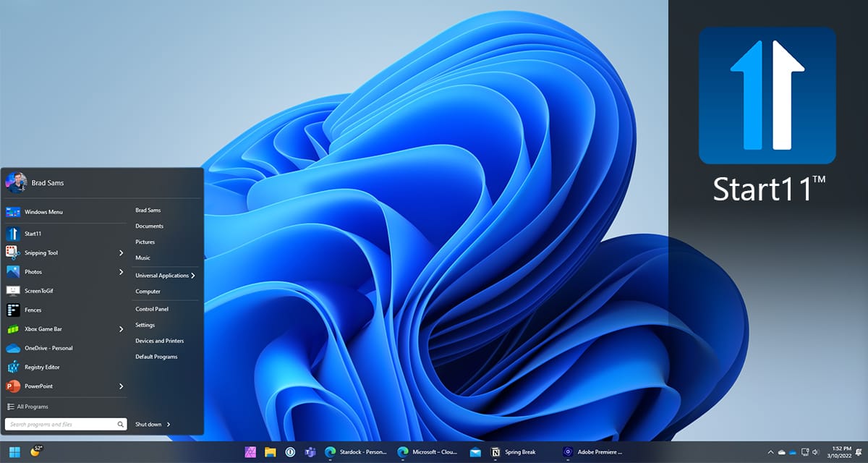Open the notification bell in the tray
Screen dimensions: 868x463
[858, 452]
